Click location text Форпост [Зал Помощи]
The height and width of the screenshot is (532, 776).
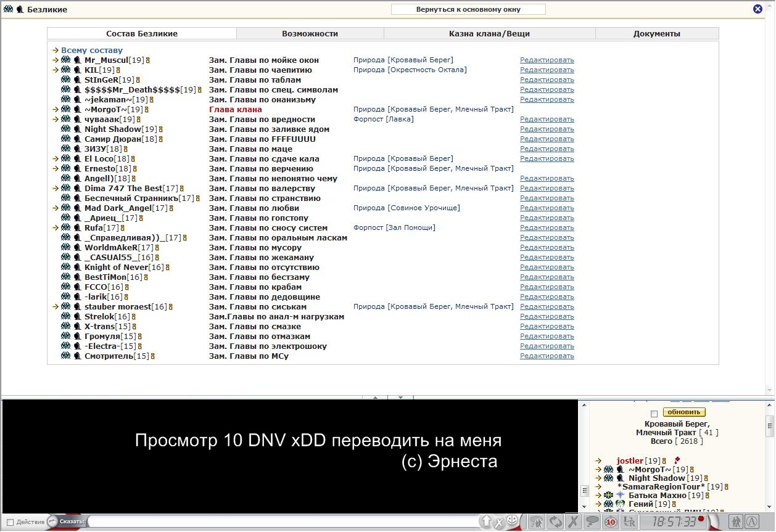pyautogui.click(x=394, y=228)
